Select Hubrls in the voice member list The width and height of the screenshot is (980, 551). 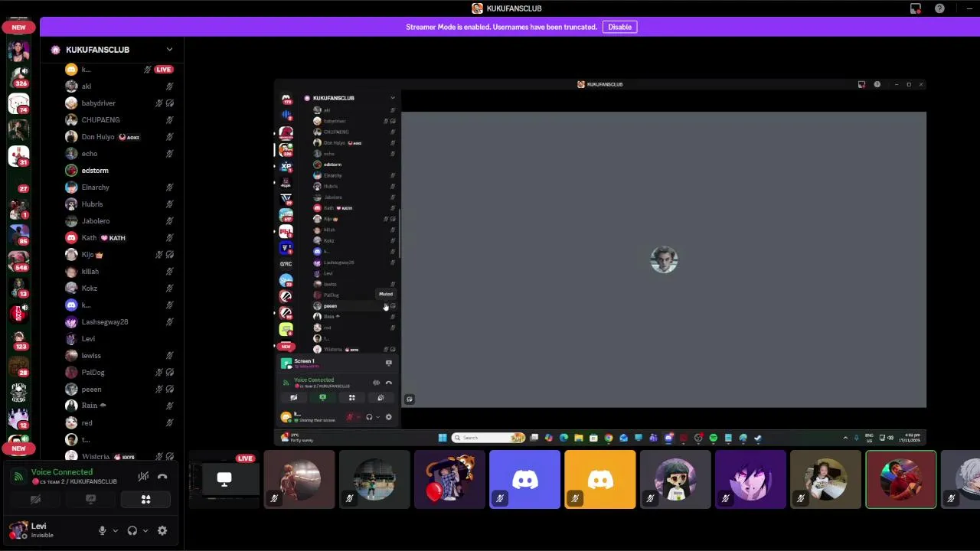119,204
